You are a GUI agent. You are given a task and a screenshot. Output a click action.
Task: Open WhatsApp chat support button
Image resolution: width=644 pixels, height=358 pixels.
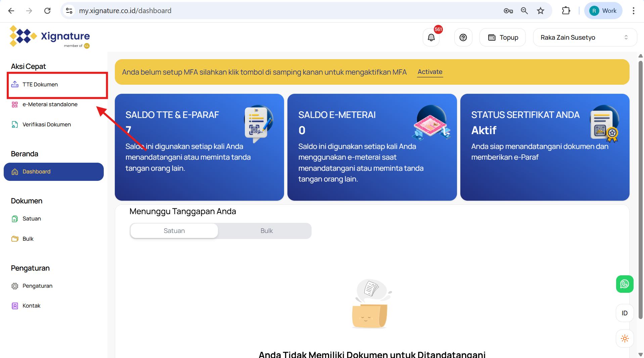pyautogui.click(x=625, y=284)
